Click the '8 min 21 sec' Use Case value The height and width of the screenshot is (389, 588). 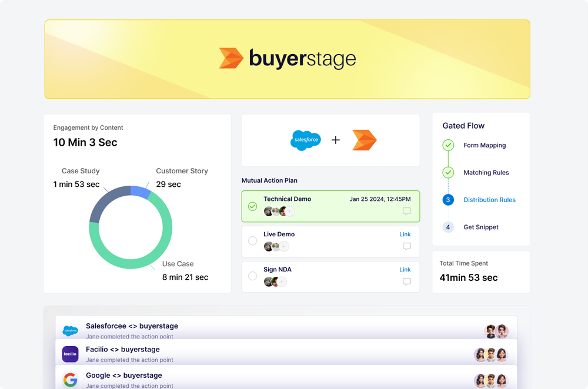click(185, 277)
